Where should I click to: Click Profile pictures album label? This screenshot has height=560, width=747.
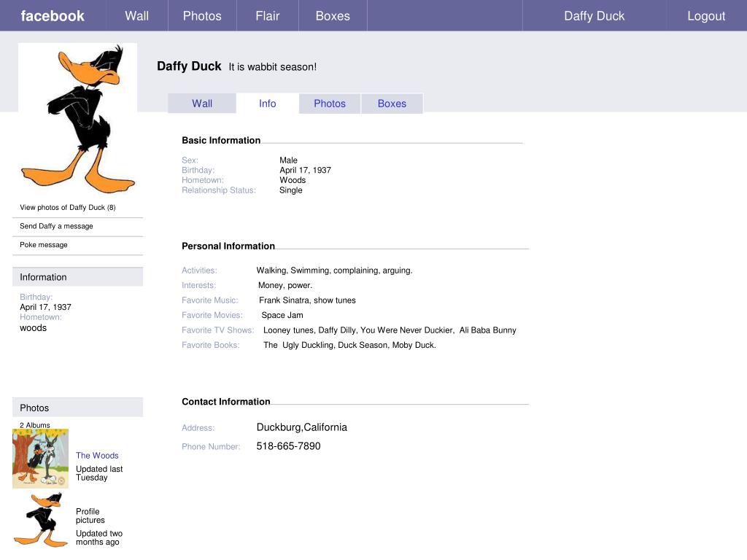tap(90, 516)
